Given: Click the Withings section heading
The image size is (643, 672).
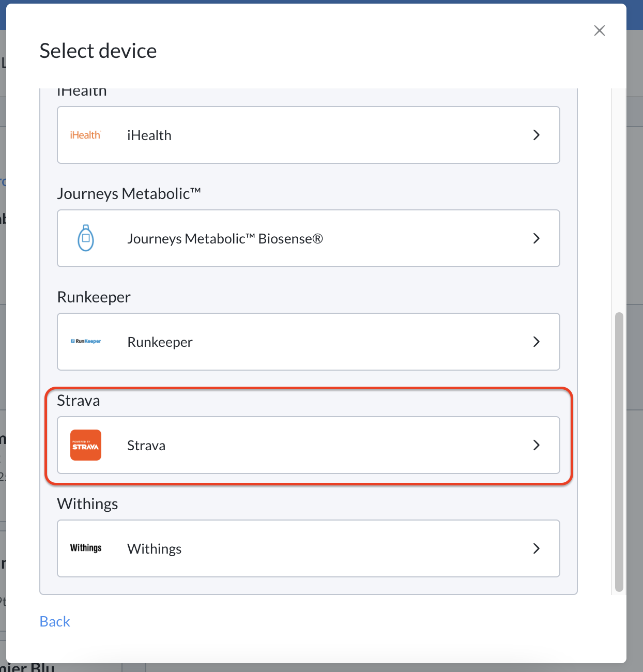Looking at the screenshot, I should [87, 503].
